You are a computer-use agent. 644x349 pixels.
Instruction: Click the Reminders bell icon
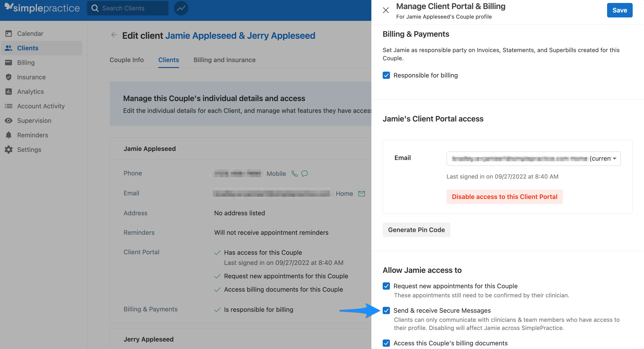9,135
